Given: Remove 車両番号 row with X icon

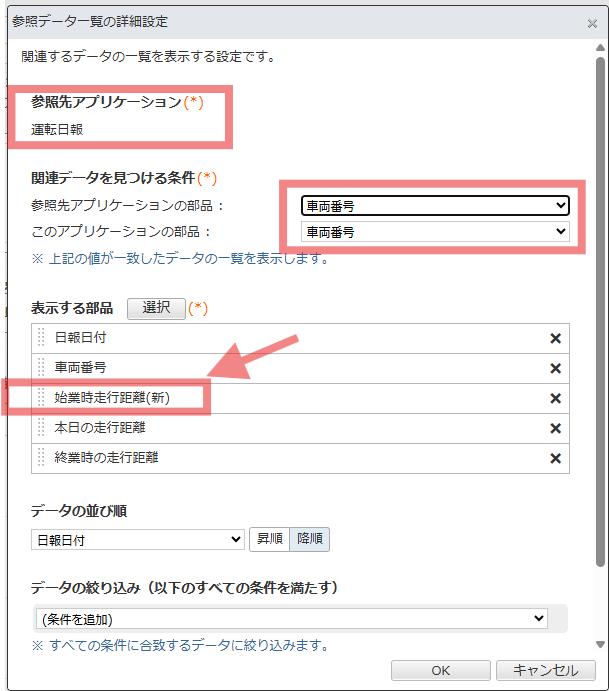Looking at the screenshot, I should pos(555,368).
